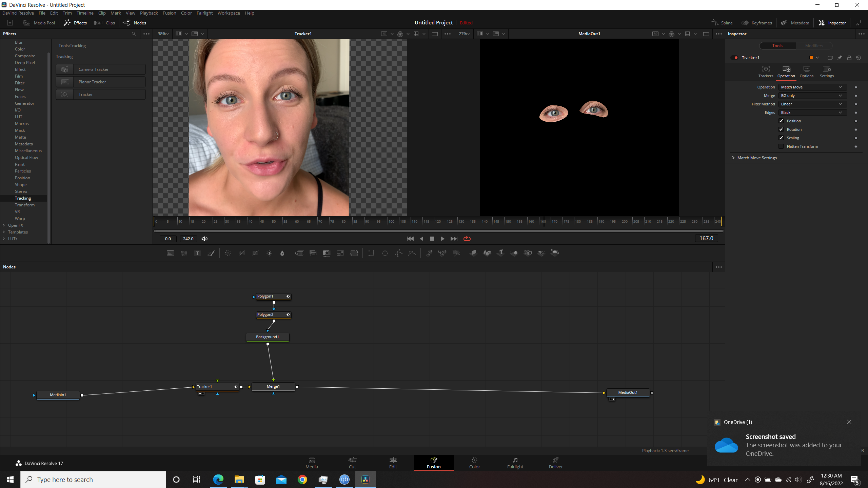Uncheck the Position checkbox
The height and width of the screenshot is (488, 868).
(x=781, y=121)
